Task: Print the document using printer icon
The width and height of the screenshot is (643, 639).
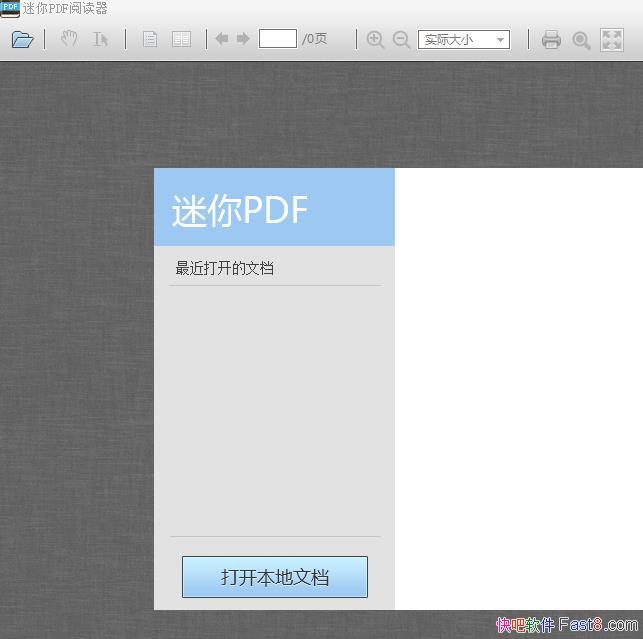Action: point(551,40)
